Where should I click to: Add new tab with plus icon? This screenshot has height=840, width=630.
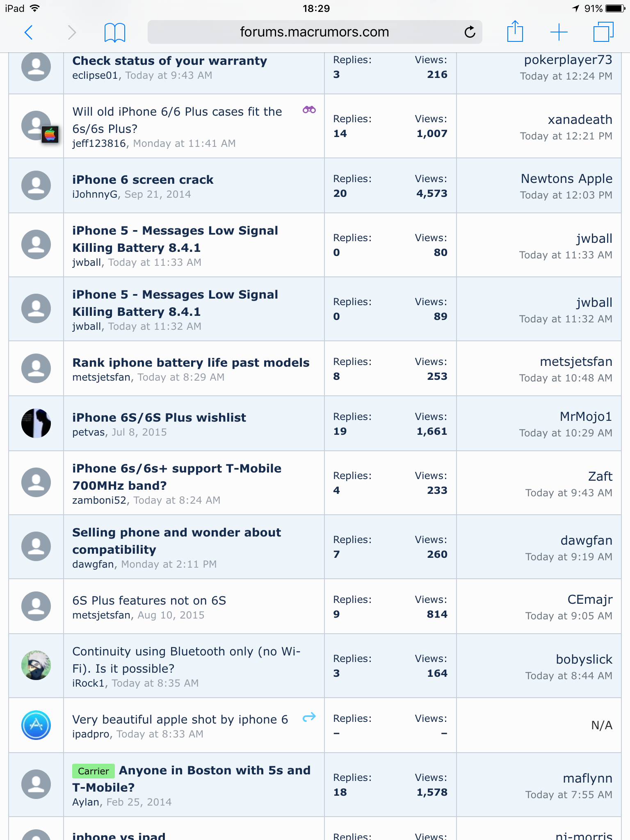[x=559, y=32]
